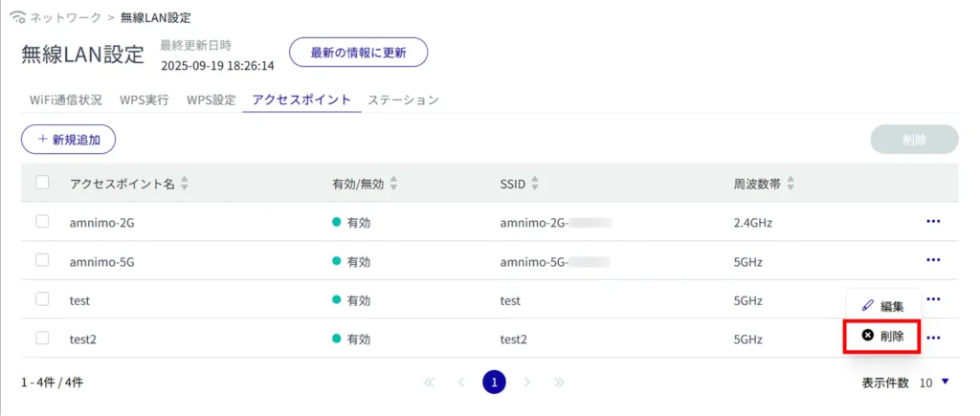Switch to the WPS設定 tab
The width and height of the screenshot is (980, 416).
(x=211, y=100)
